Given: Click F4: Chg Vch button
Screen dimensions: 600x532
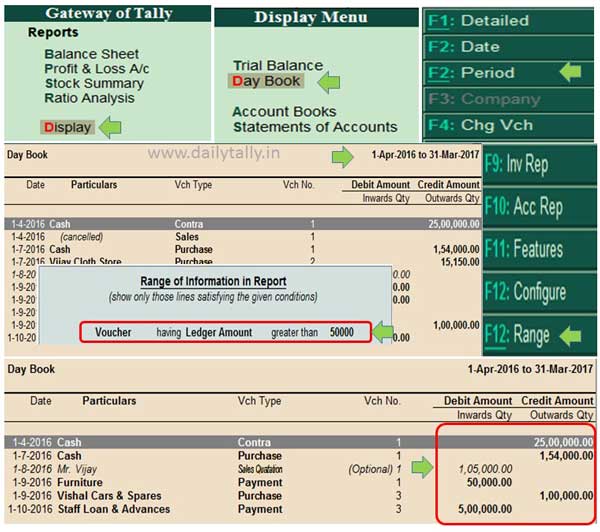Looking at the screenshot, I should pyautogui.click(x=509, y=125).
